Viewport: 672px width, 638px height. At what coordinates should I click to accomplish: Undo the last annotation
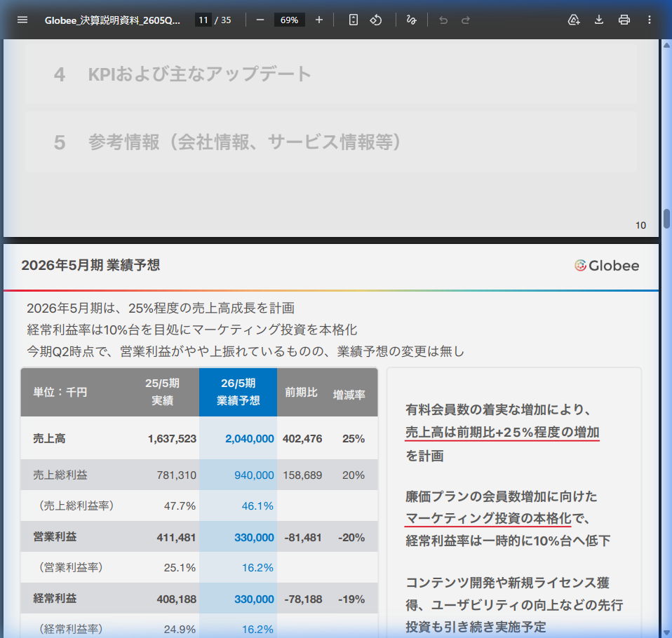(x=443, y=20)
